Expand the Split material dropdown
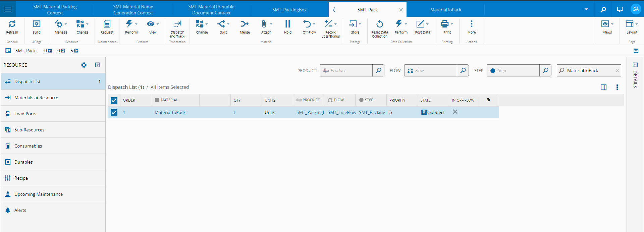Viewport: 644px width, 232px height. pos(228,24)
